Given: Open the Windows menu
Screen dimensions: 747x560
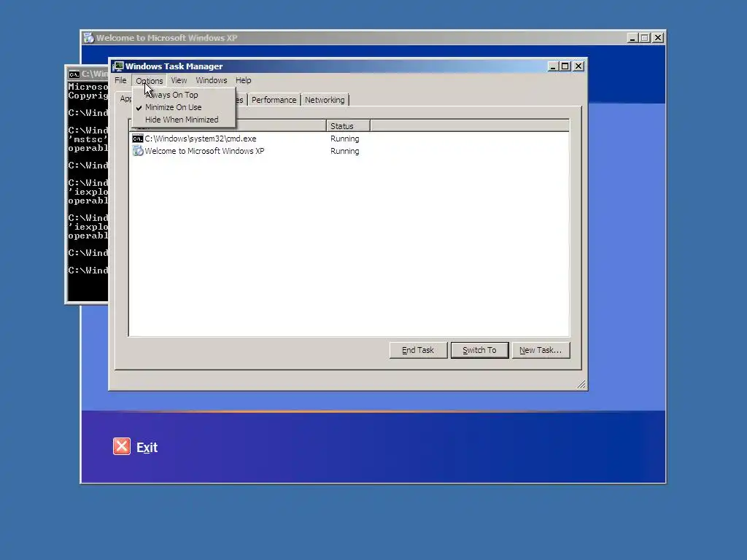Looking at the screenshot, I should point(212,80).
